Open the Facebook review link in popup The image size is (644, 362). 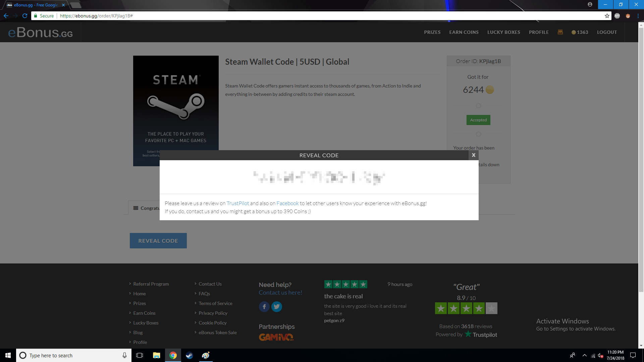click(287, 203)
